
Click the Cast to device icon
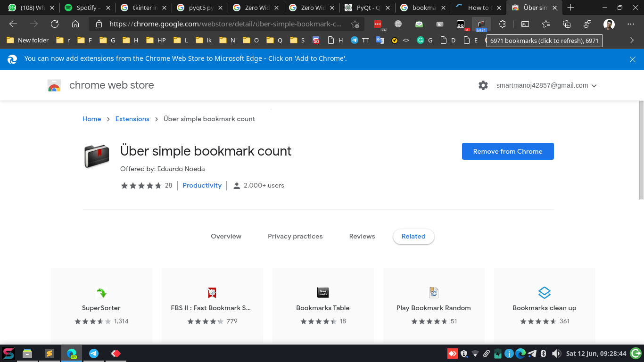(x=525, y=24)
